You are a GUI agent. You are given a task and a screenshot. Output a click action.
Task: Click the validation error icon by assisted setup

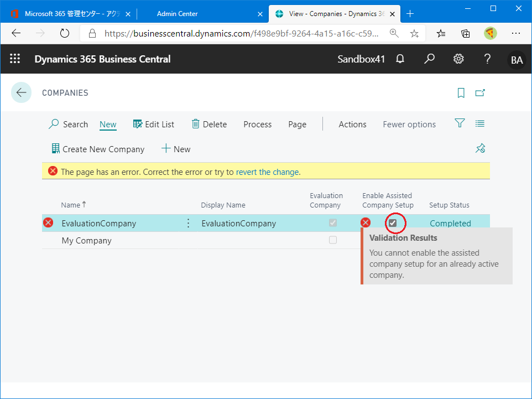coord(366,223)
